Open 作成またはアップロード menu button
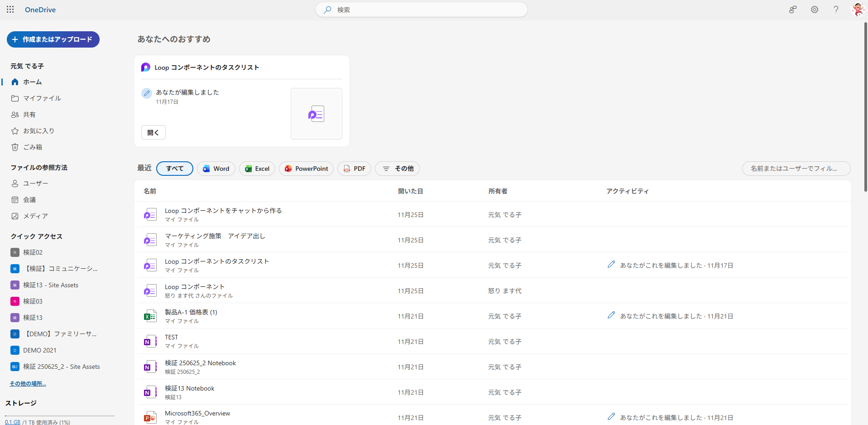 tap(53, 39)
